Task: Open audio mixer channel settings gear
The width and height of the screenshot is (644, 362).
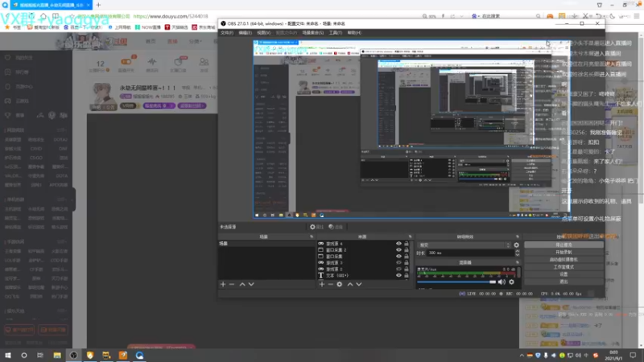Action: click(x=511, y=282)
